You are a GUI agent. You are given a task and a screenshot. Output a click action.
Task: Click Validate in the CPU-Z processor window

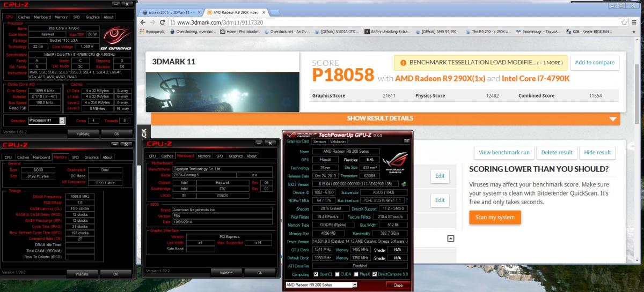(x=82, y=133)
